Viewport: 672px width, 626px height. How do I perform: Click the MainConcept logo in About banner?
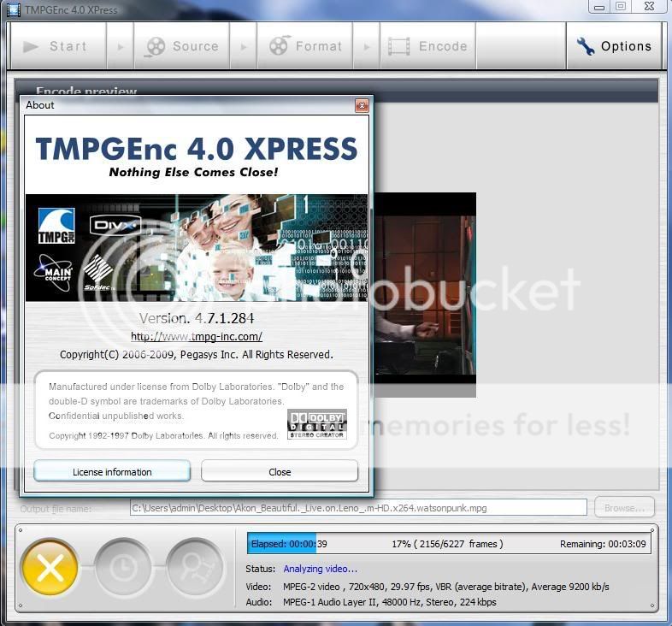point(54,273)
